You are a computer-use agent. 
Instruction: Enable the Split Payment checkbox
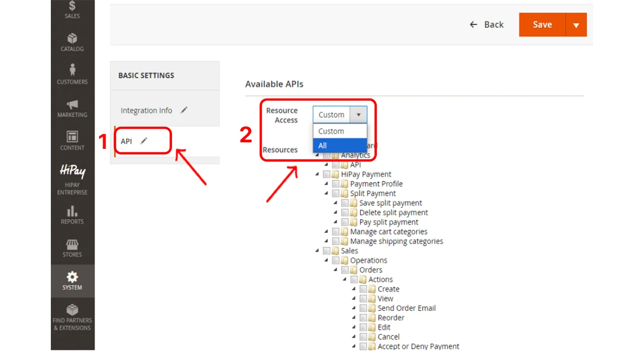pos(336,194)
